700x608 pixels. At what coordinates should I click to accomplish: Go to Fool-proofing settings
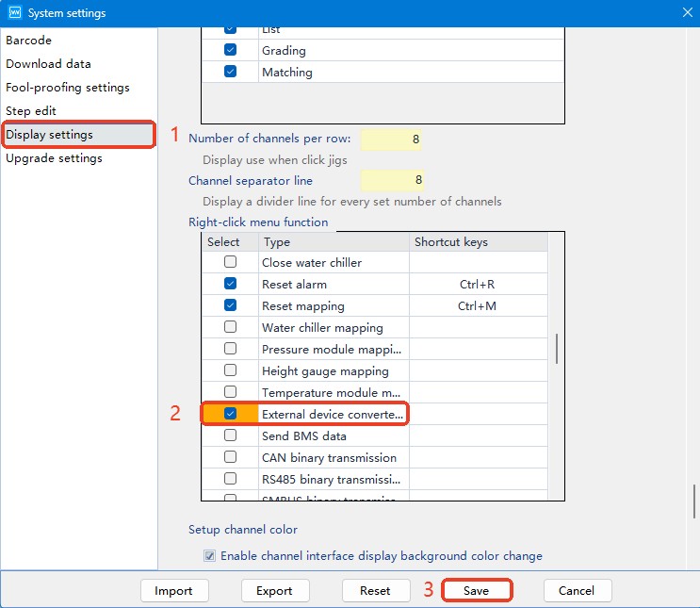[68, 88]
